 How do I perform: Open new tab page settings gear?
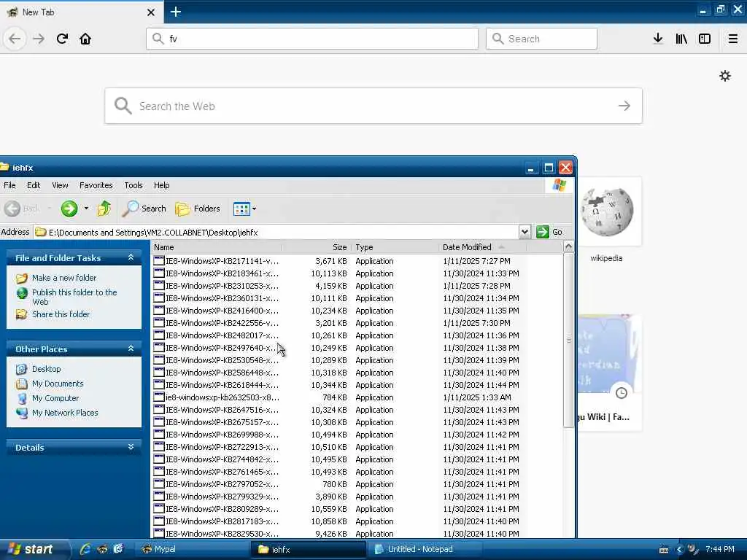coord(725,76)
